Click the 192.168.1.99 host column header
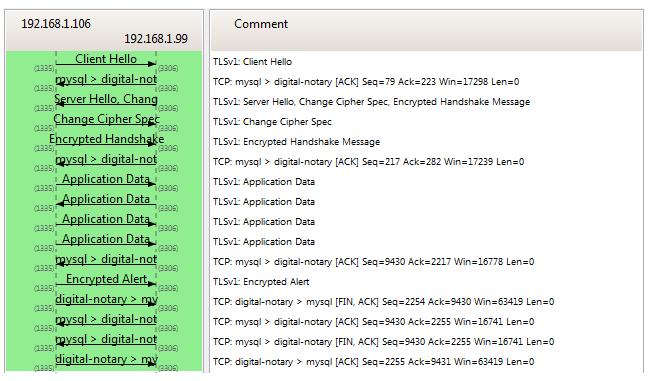Screen dimensions: 650x381 coord(156,39)
